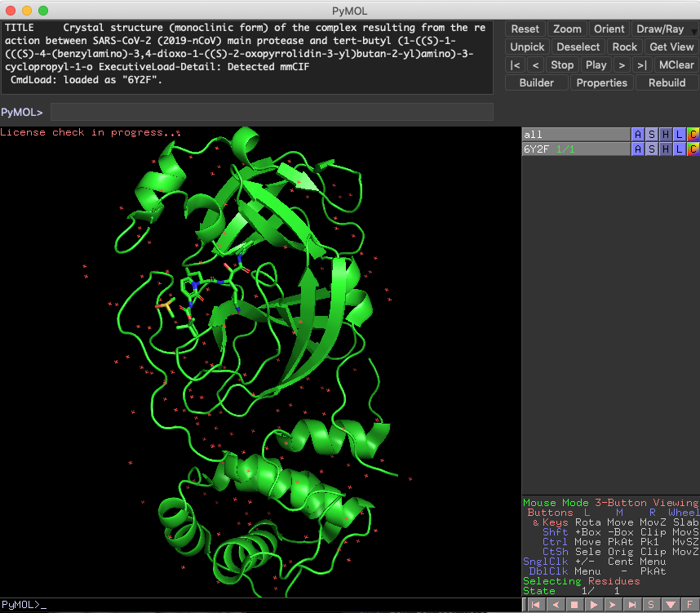This screenshot has height=613, width=700.
Task: Open Color menu (C) for 6Y2F
Action: [x=693, y=149]
